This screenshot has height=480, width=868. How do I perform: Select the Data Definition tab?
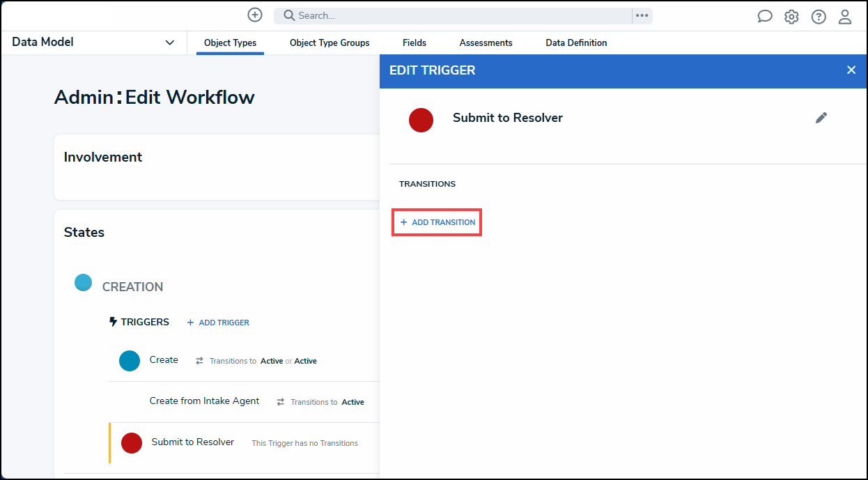pyautogui.click(x=576, y=43)
